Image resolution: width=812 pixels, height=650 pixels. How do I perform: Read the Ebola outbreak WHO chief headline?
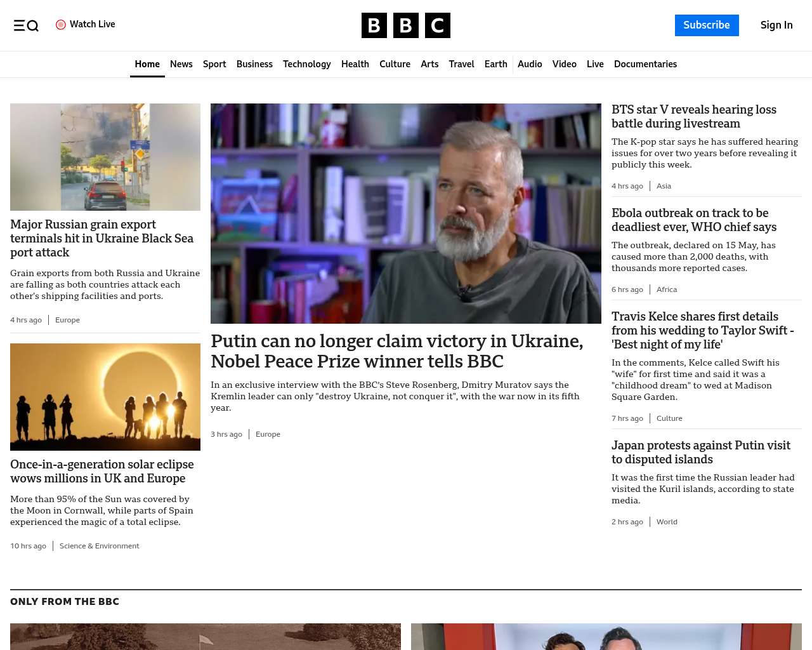tap(694, 220)
